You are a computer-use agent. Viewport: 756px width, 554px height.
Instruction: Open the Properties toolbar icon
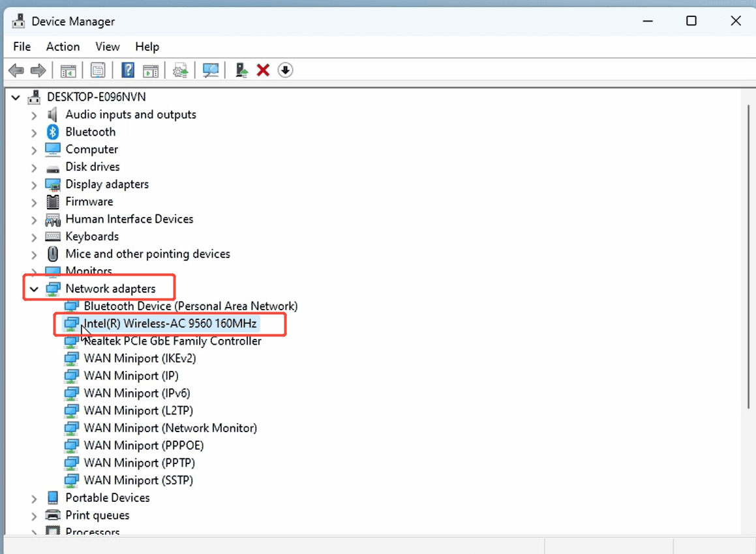(x=98, y=70)
